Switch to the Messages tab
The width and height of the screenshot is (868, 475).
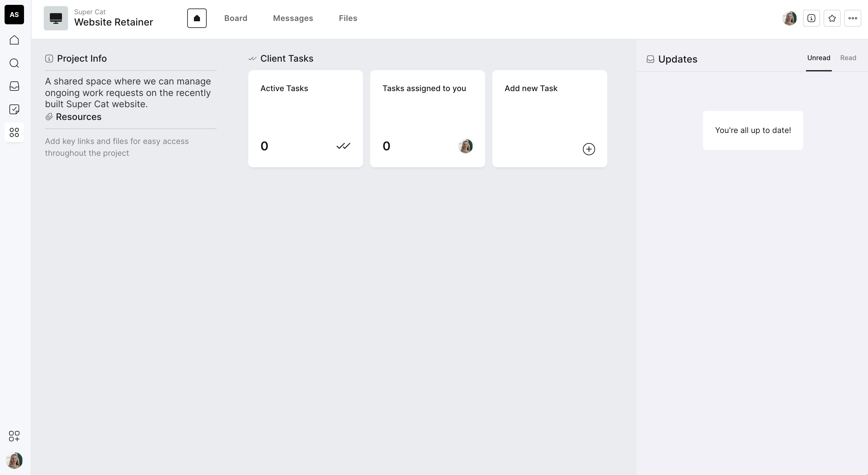[293, 18]
